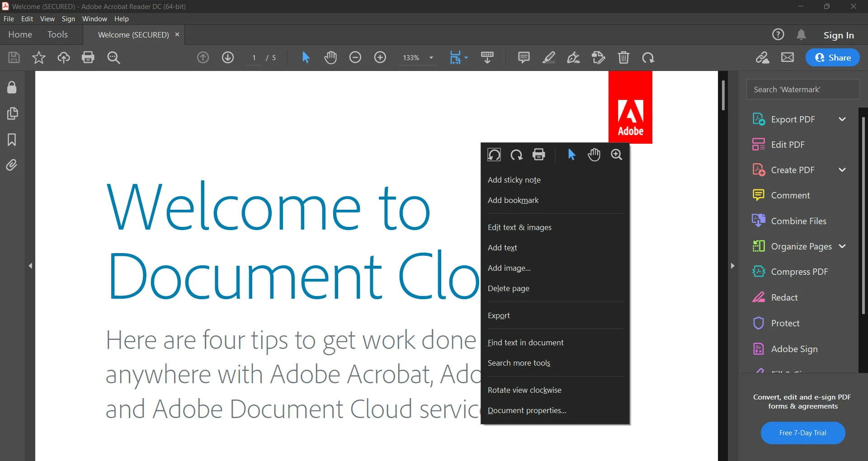The height and width of the screenshot is (461, 868).
Task: Choose selection arrow in context menu
Action: 571,155
